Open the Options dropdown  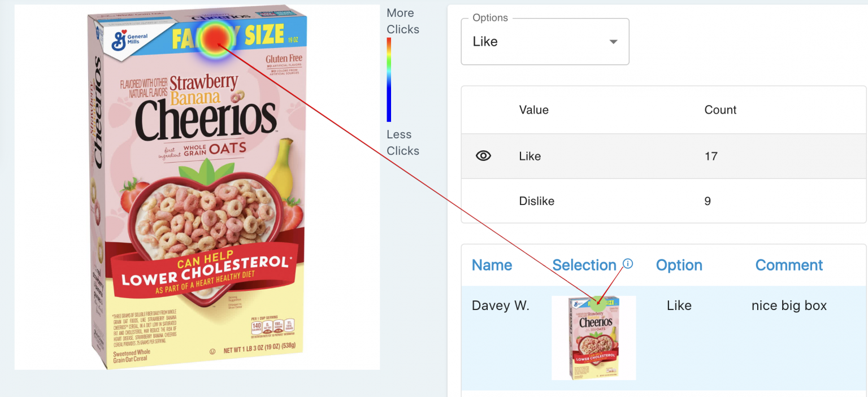(544, 41)
